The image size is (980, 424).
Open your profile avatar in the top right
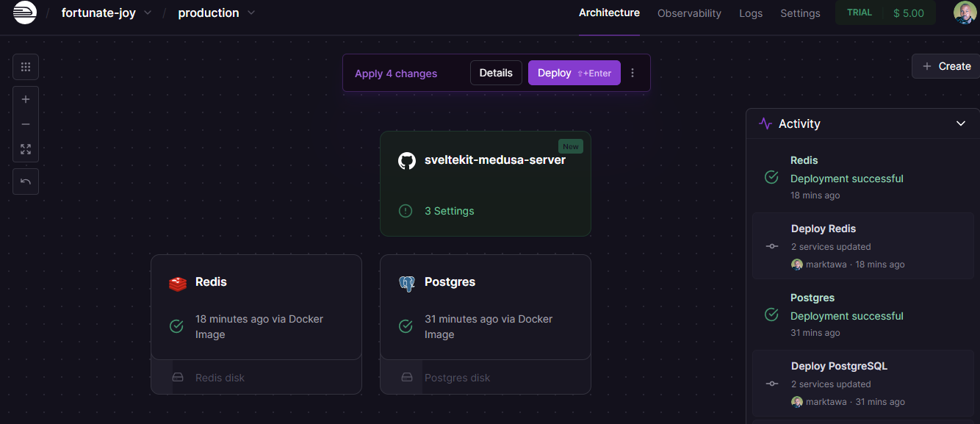click(x=965, y=12)
